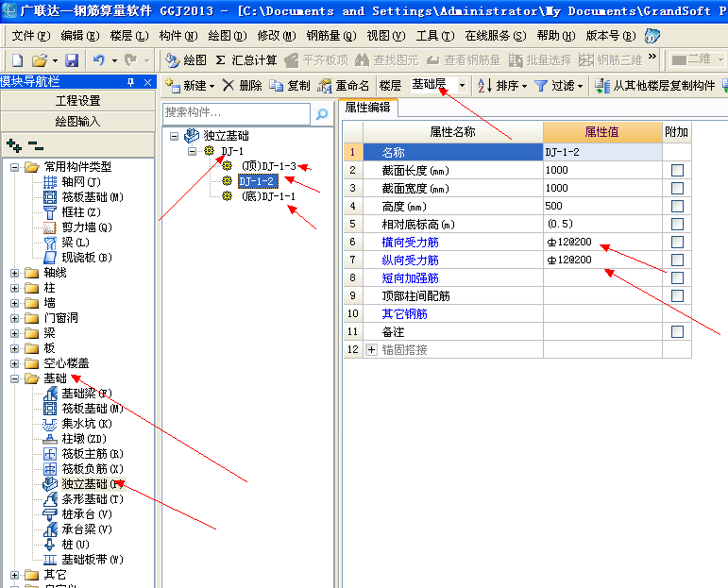Open the 工具(T) menu

[435, 36]
